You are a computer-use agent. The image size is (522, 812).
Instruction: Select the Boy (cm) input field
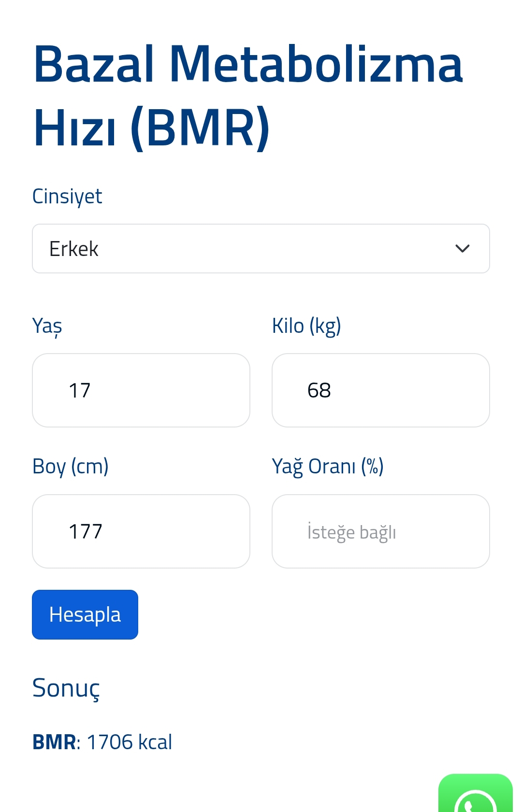141,531
